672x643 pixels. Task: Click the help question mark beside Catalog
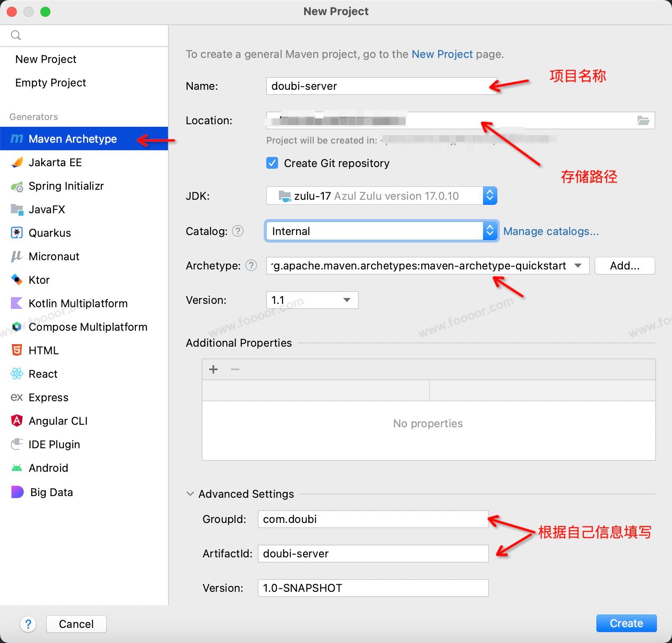click(238, 231)
